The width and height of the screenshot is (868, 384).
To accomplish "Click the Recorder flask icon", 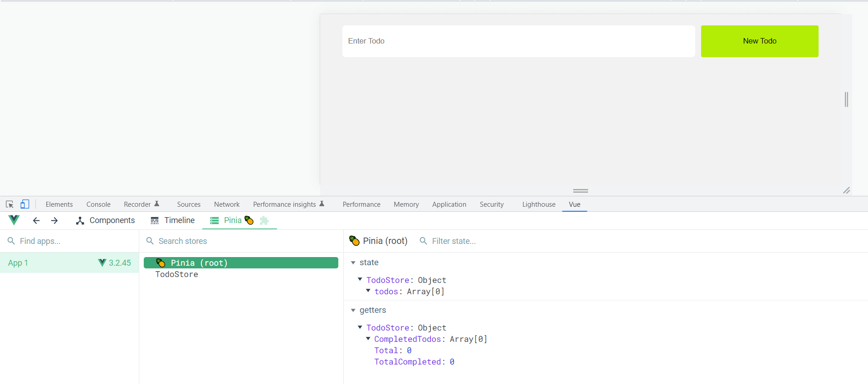I will (x=157, y=204).
